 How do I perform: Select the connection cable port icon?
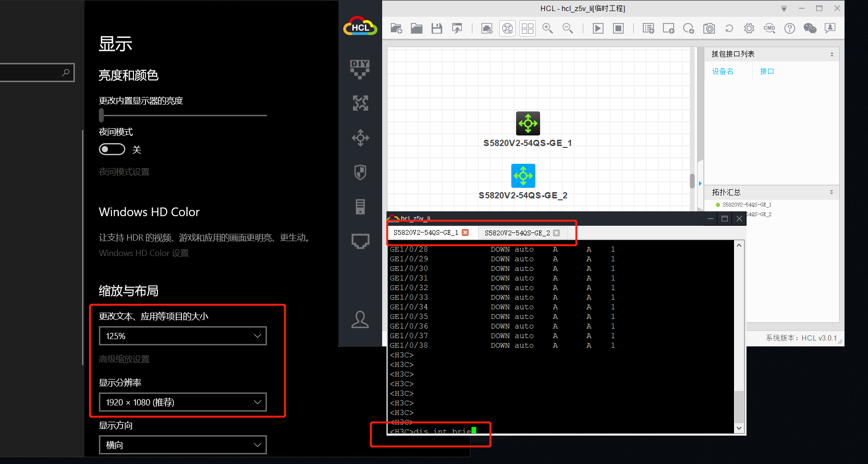pyautogui.click(x=360, y=241)
